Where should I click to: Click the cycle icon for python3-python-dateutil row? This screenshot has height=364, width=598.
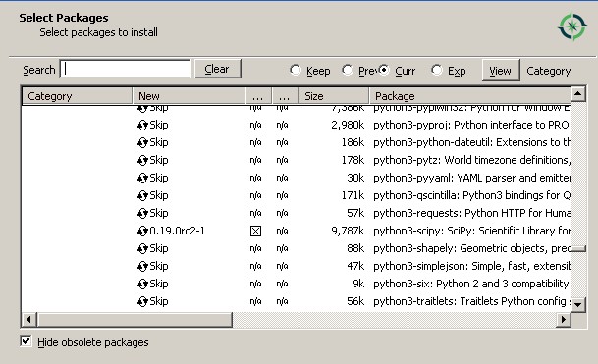click(142, 142)
